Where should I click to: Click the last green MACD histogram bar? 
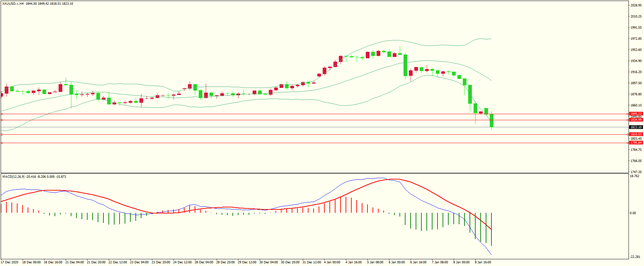tap(491, 229)
